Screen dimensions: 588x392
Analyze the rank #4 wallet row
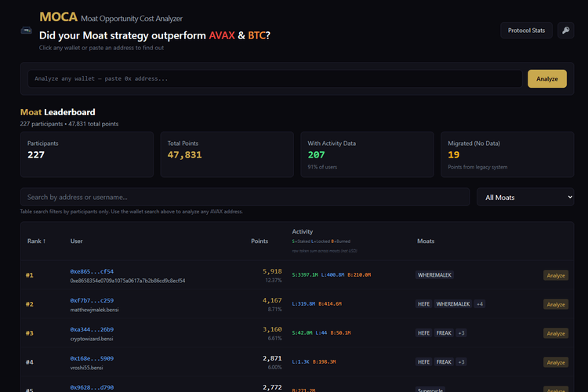pyautogui.click(x=556, y=362)
